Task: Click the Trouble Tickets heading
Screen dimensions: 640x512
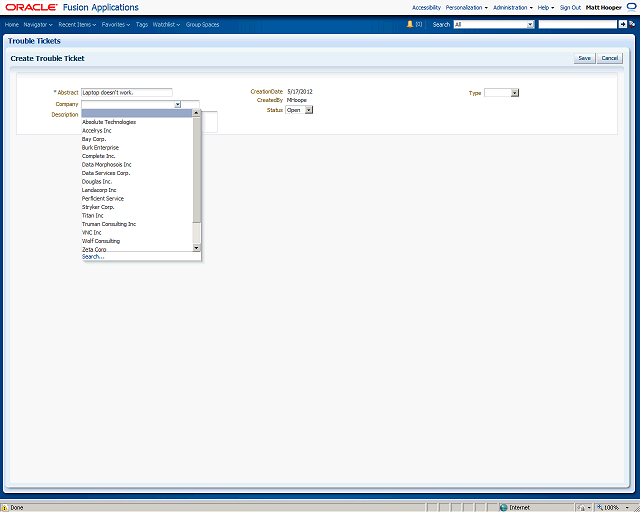Action: click(34, 41)
